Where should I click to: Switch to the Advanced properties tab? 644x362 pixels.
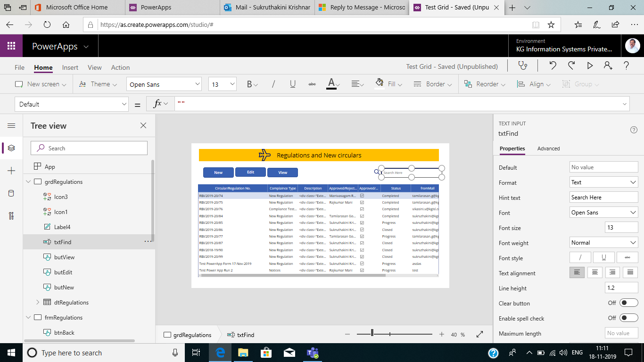click(x=548, y=148)
